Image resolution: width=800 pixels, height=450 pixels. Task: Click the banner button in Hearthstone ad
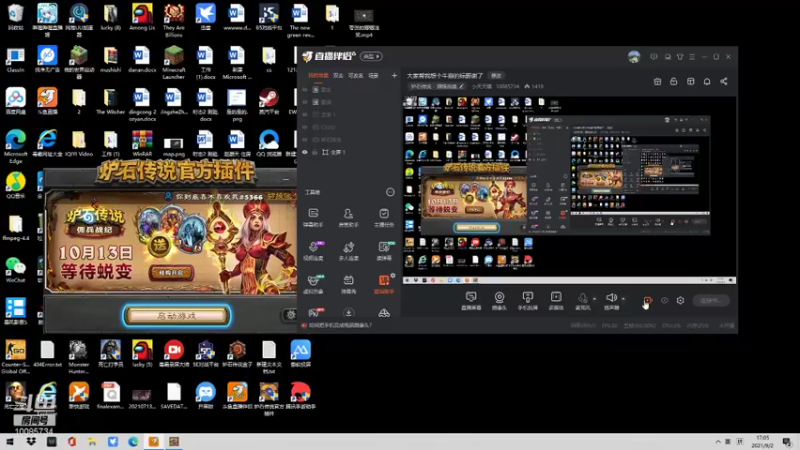point(171,273)
